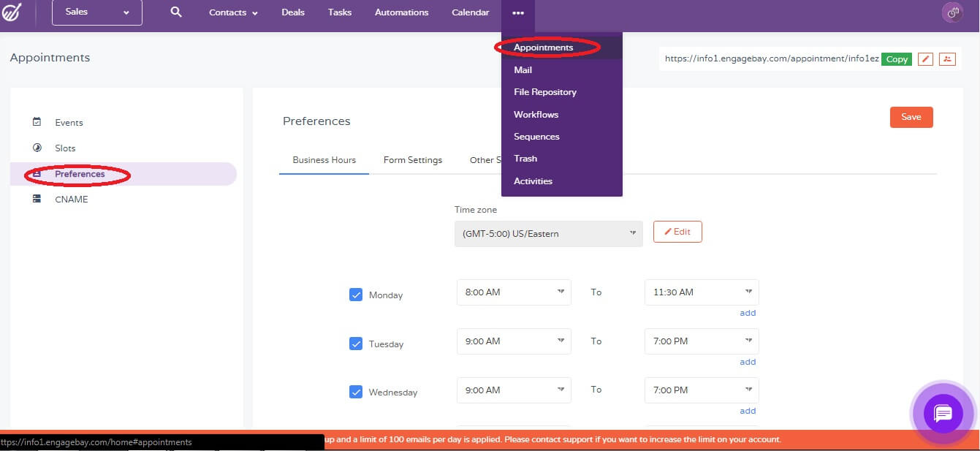This screenshot has height=451, width=980.
Task: Select Workflows from the apps menu
Action: coord(535,114)
